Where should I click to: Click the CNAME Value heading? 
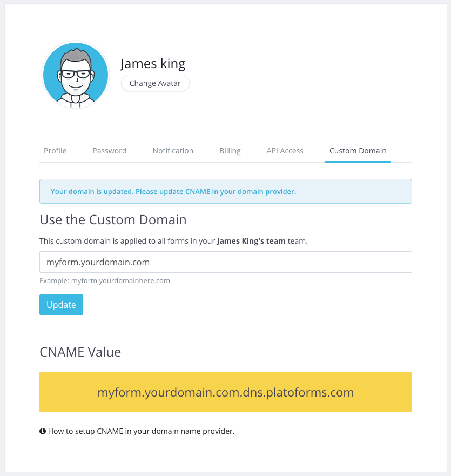tap(80, 352)
